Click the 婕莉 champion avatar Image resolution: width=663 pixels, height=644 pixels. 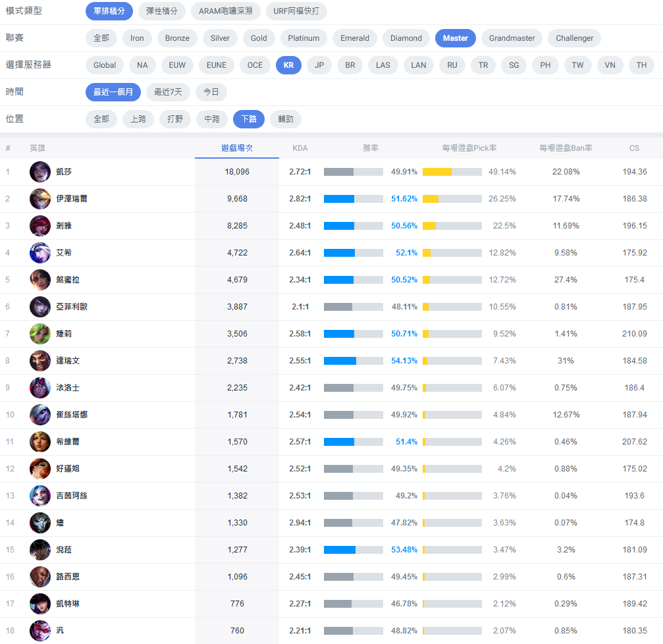40,334
